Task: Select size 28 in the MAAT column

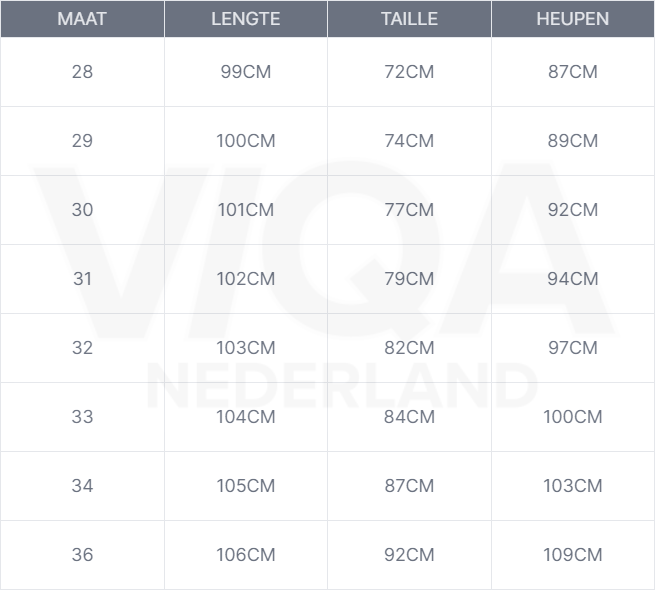Action: tap(82, 72)
